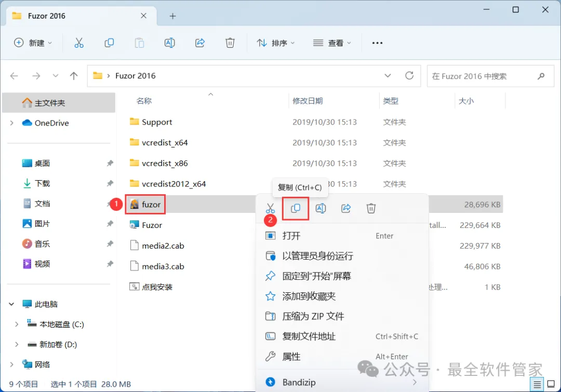Click the Fuzor 2016 address breadcrumb
The width and height of the screenshot is (561, 392).
point(135,76)
